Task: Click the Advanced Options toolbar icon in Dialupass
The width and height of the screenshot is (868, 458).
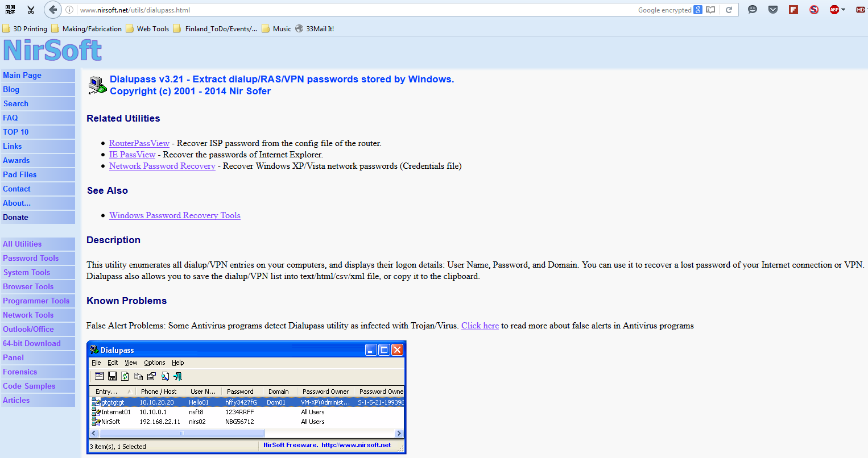Action: click(x=100, y=376)
